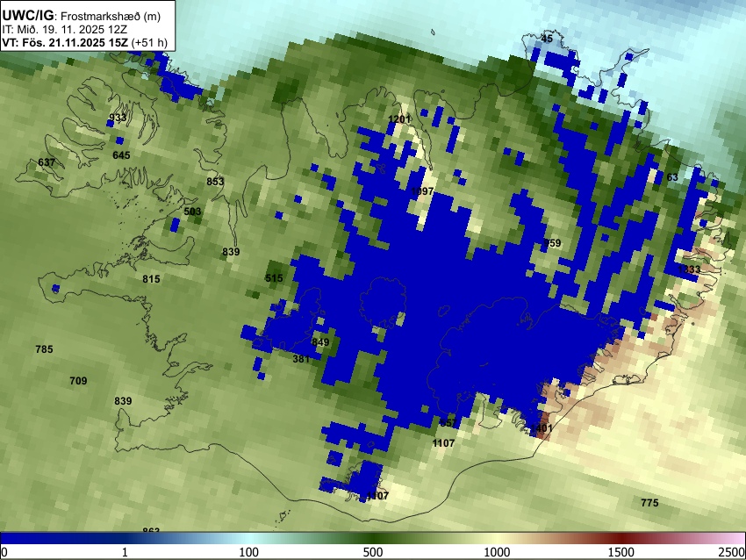The height and width of the screenshot is (560, 746).
Task: Click the 1500 label on the color scale
Action: click(621, 552)
